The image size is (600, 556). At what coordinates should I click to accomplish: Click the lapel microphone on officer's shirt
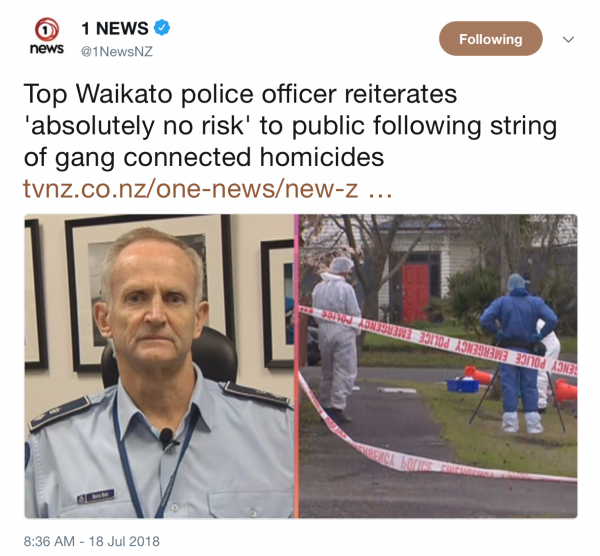167,437
